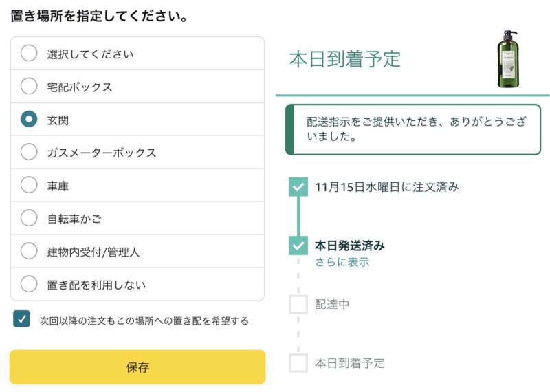
Task: Click the 本日到着予定 heading
Action: click(345, 58)
